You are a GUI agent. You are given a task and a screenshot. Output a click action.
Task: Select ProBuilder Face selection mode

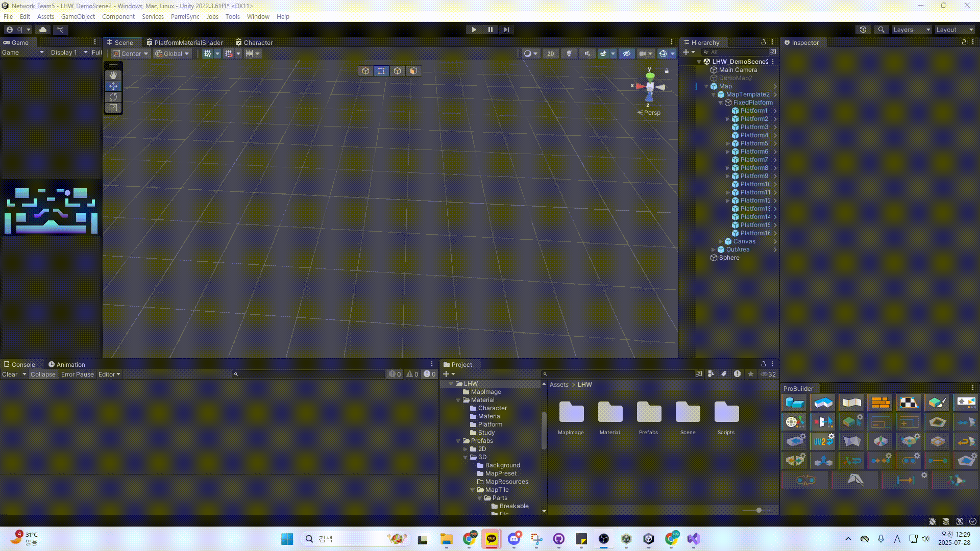(413, 71)
